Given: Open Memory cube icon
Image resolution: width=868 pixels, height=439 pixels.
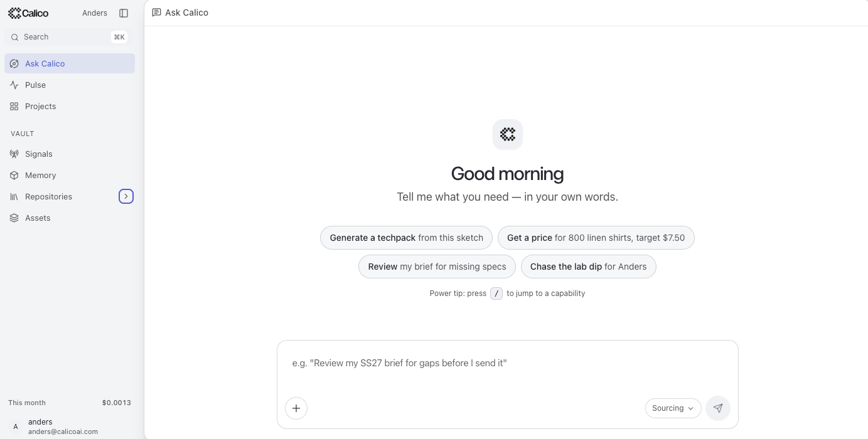Looking at the screenshot, I should point(14,175).
